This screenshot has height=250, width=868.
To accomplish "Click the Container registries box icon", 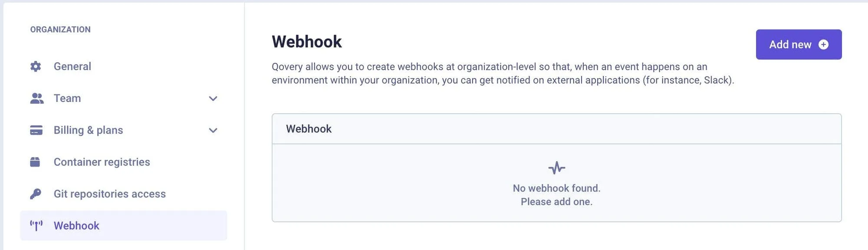I will click(36, 161).
